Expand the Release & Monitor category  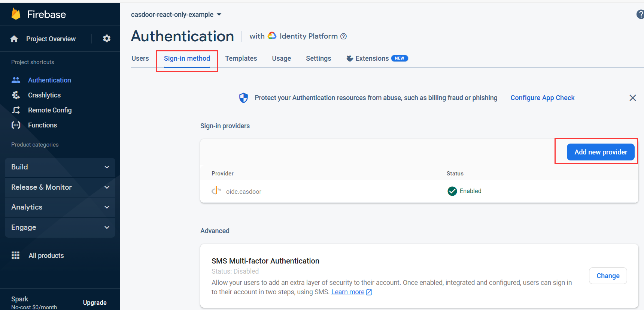point(60,187)
